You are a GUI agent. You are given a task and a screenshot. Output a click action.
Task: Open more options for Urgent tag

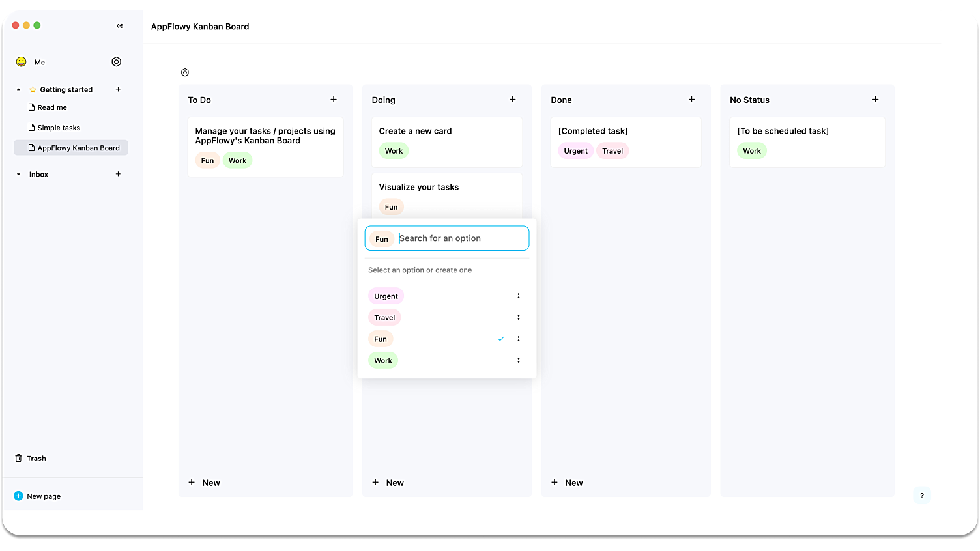click(x=519, y=296)
